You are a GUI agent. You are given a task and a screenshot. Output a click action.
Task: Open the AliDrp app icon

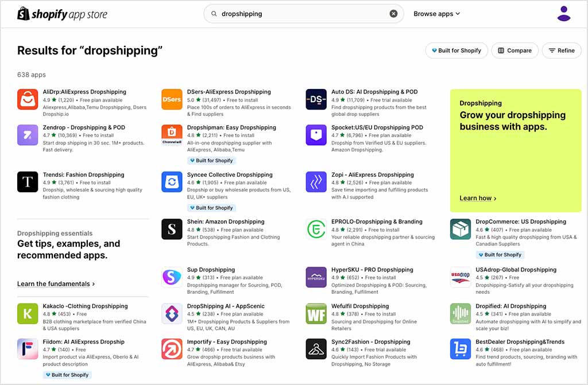pos(28,99)
